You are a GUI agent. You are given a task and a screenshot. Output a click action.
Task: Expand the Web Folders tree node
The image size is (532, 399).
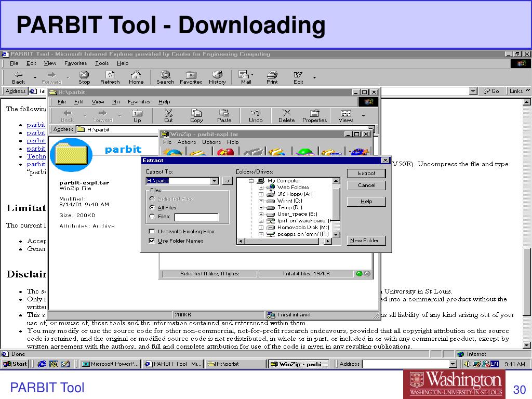(x=261, y=187)
